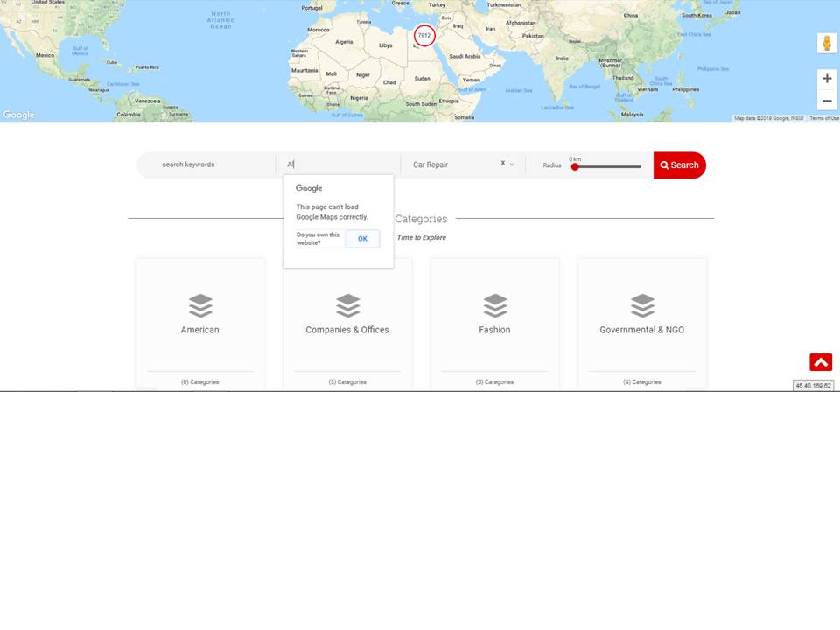
Task: Click the Categories section heading
Action: pyautogui.click(x=422, y=219)
